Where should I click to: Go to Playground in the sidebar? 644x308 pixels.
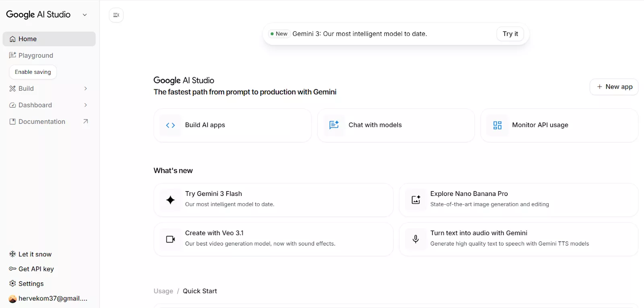pyautogui.click(x=35, y=56)
